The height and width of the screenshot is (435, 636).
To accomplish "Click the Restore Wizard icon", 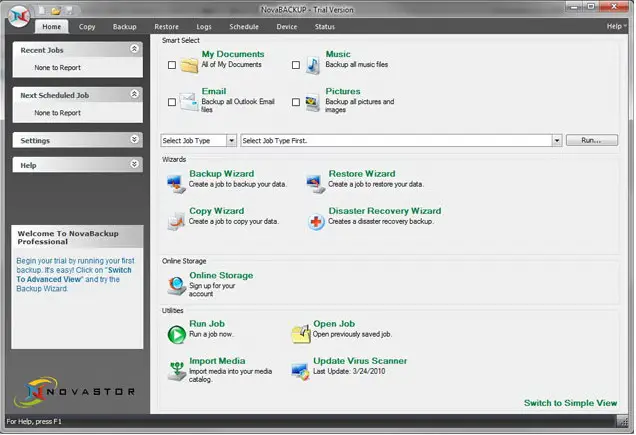I will coord(316,184).
